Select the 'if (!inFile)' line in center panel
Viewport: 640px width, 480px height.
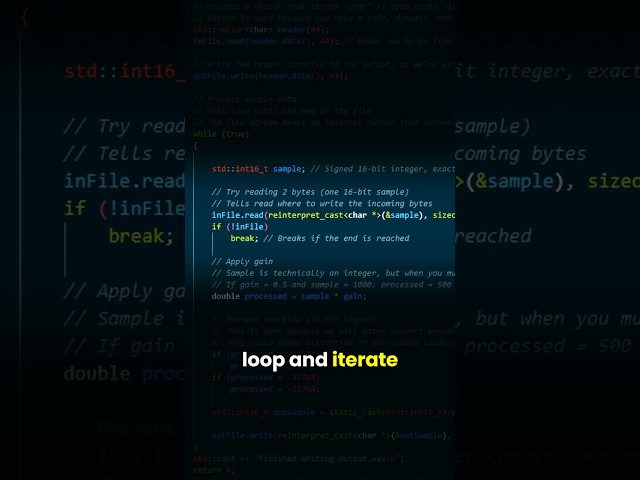[240, 227]
